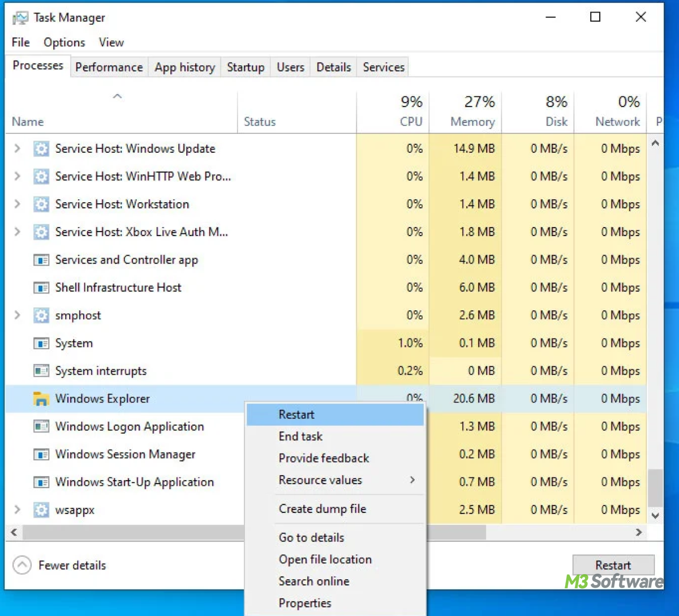The height and width of the screenshot is (616, 679).
Task: Click the Shell Infrastructure Host icon
Action: [41, 288]
